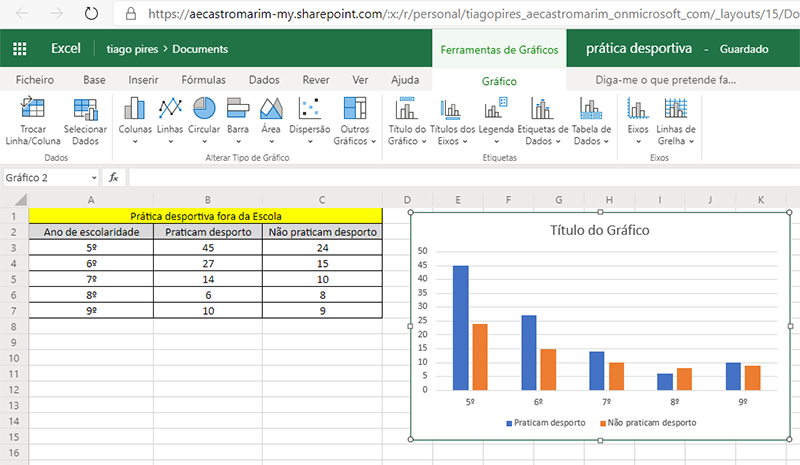
Task: Switch to the Dados tab
Action: (264, 80)
